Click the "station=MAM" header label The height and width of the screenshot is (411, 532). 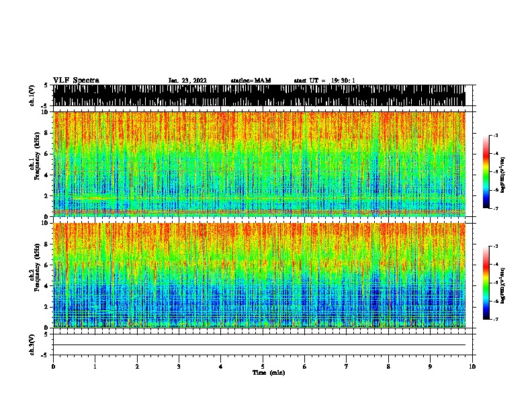[251, 81]
